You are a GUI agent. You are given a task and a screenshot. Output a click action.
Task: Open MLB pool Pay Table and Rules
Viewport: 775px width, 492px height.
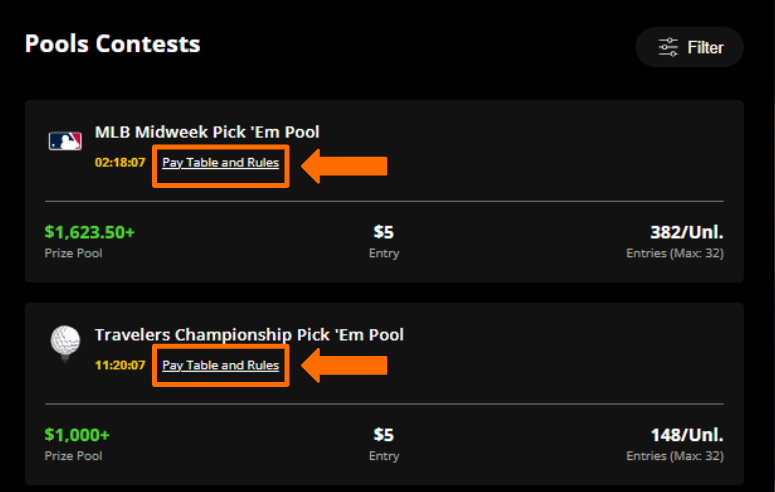(220, 163)
